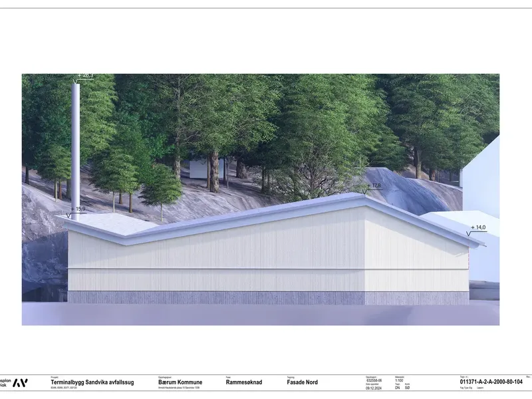Click the scale value "1:100"

(x=399, y=380)
